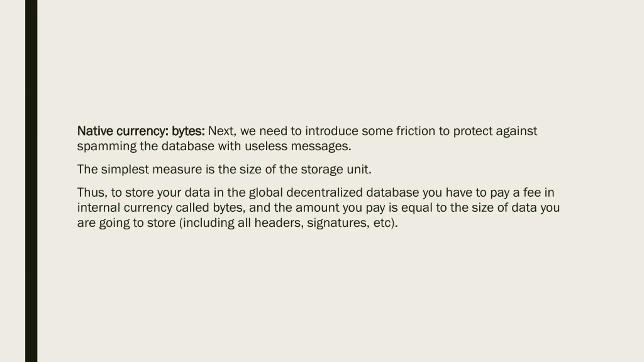Click the phrase 'internal currency called bytes'
This screenshot has width=644, height=362.
[161, 208]
